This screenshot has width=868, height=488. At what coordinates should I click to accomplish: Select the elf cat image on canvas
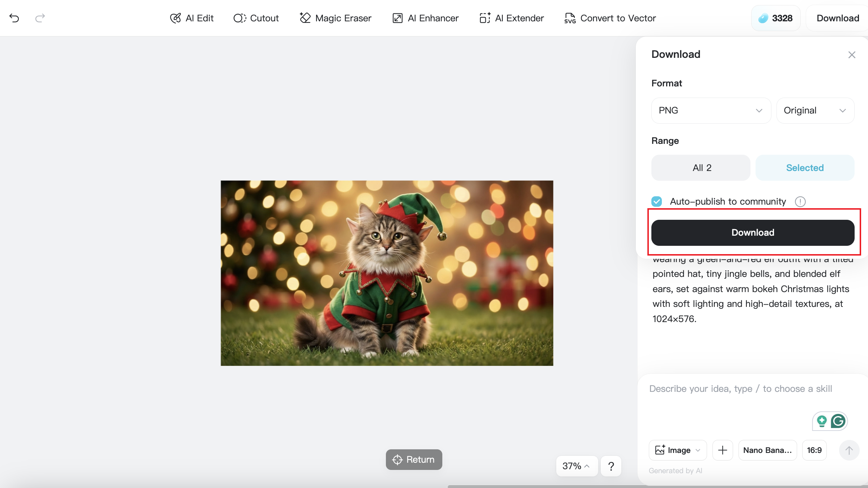pyautogui.click(x=387, y=273)
